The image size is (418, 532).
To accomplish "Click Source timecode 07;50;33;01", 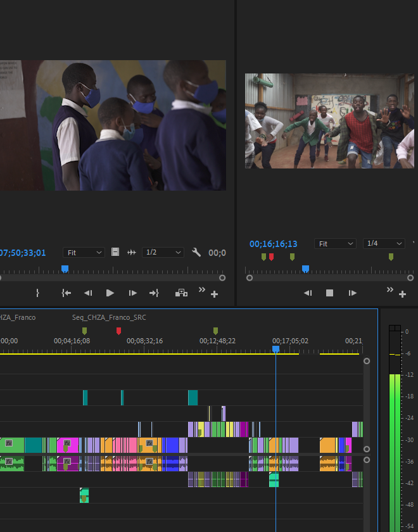I will pos(23,253).
